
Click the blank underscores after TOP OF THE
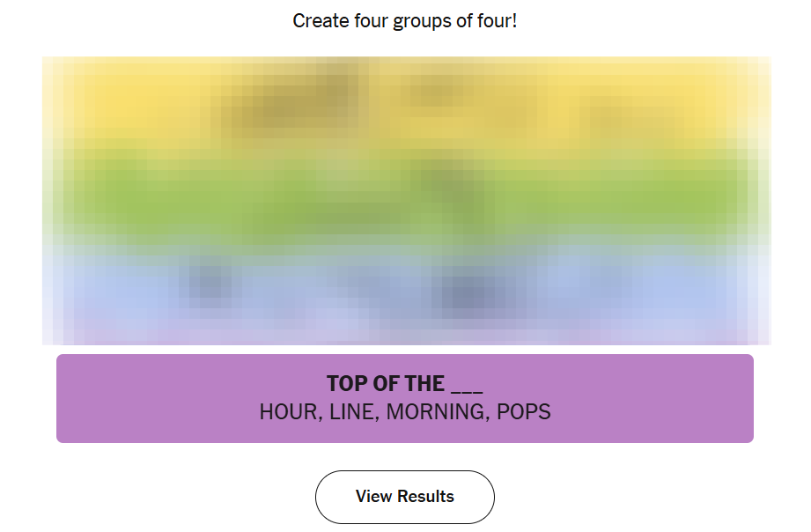point(467,386)
